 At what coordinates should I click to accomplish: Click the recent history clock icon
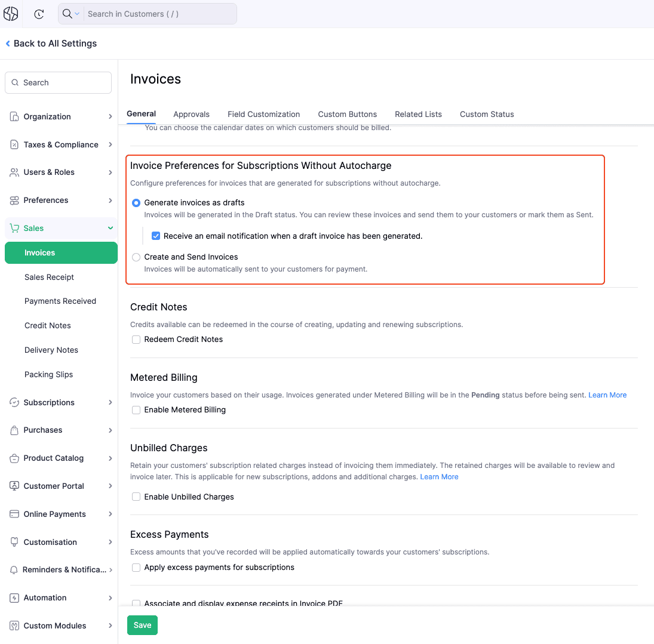tap(39, 14)
